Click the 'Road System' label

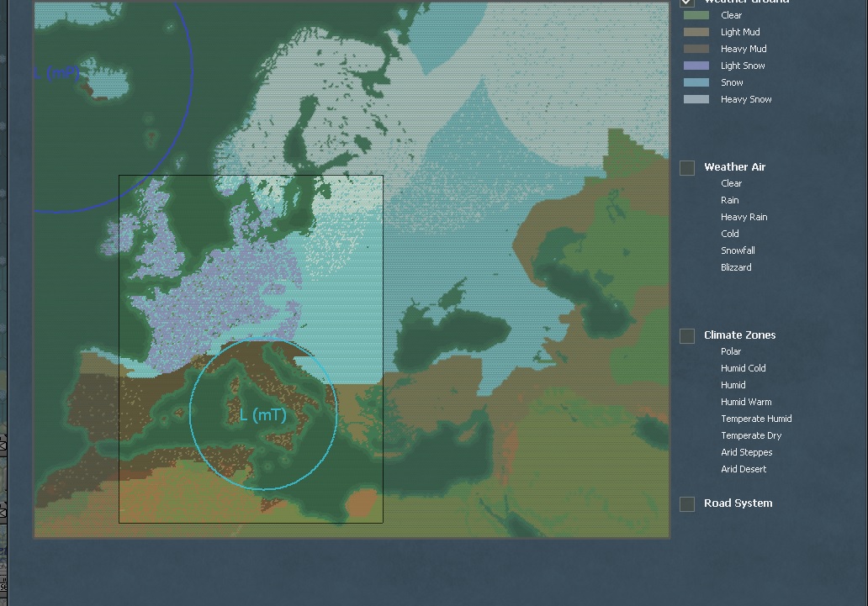[738, 503]
